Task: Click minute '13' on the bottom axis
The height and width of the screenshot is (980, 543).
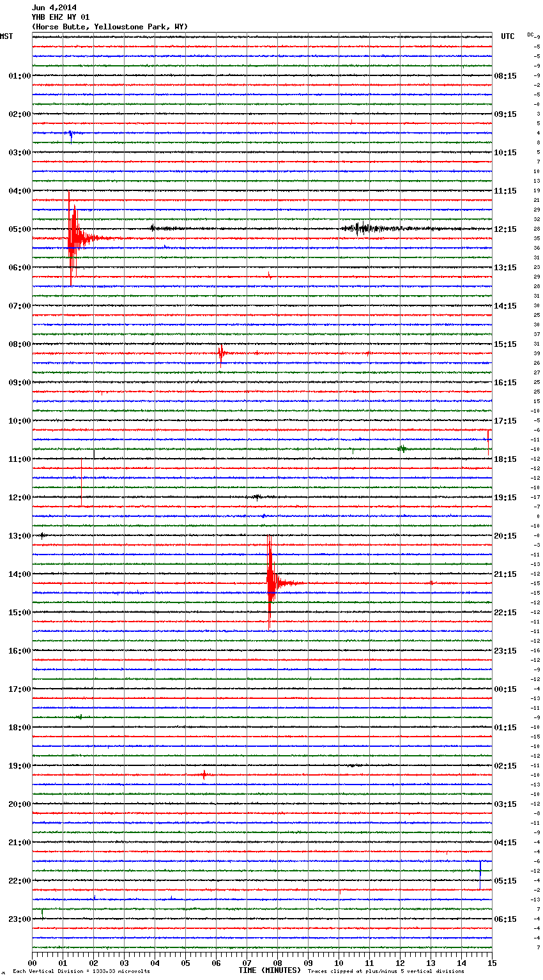Action: tap(431, 963)
